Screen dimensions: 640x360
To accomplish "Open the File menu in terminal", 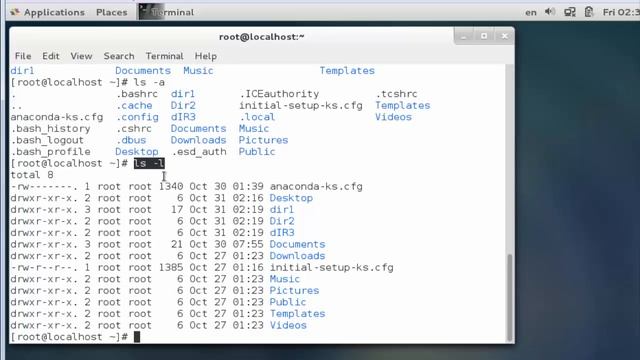I will 23,56.
